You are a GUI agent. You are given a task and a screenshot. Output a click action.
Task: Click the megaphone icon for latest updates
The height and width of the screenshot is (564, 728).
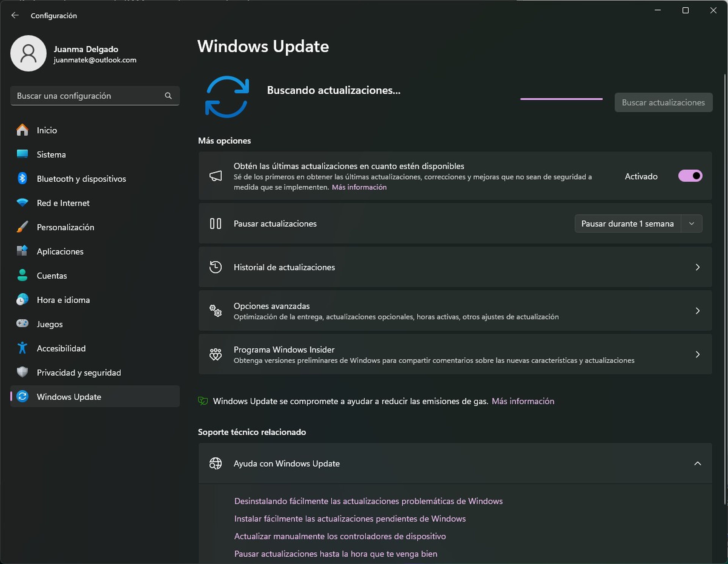(x=216, y=176)
